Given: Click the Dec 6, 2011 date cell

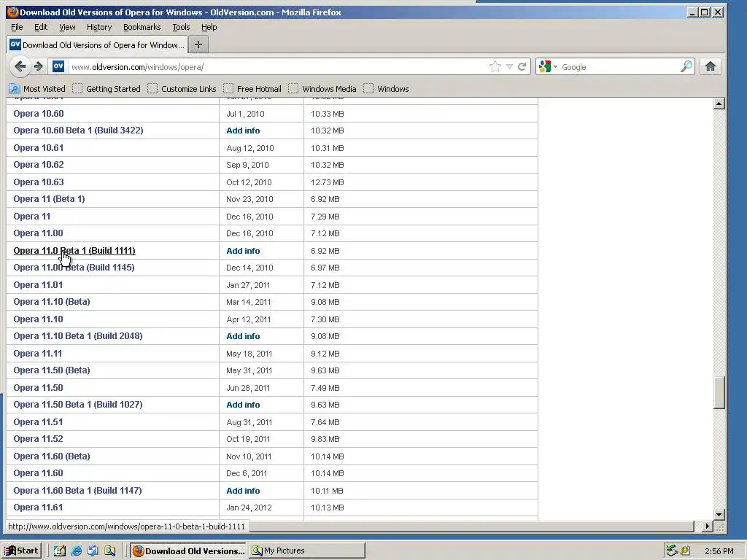Looking at the screenshot, I should [247, 473].
